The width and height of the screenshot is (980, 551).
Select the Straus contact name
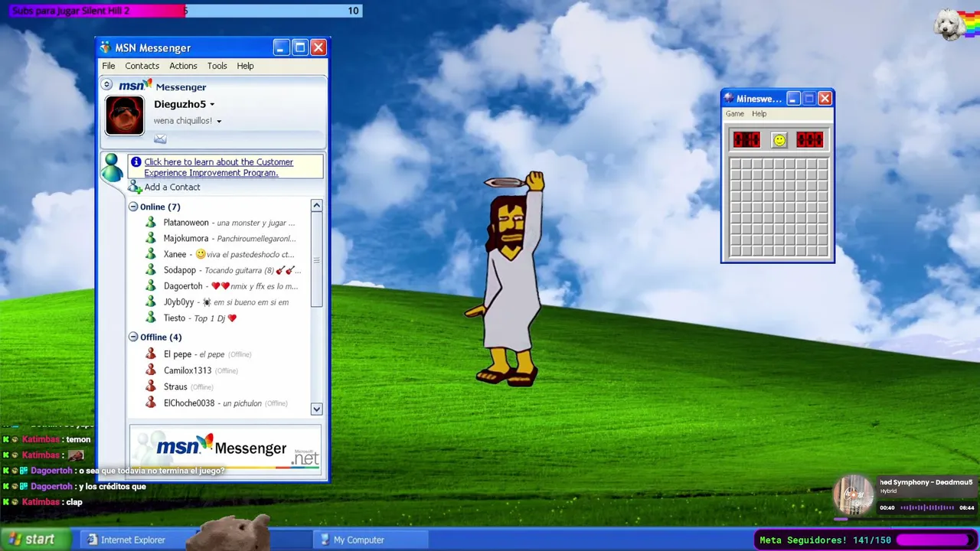pos(175,386)
